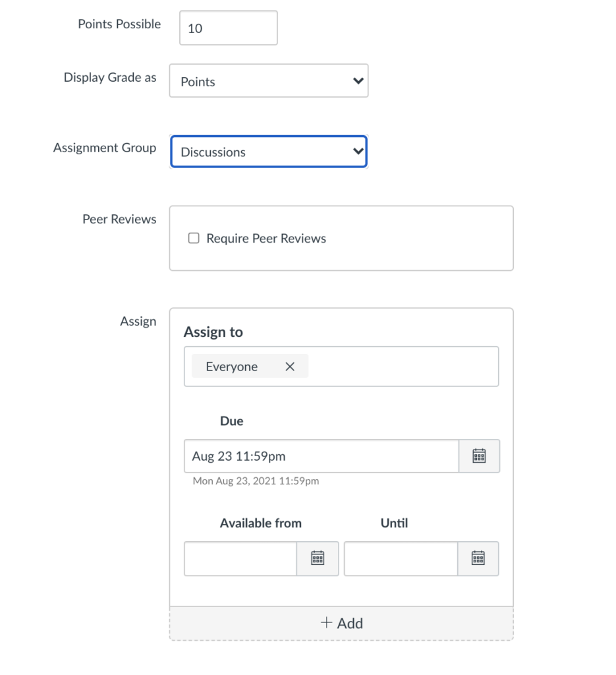Open the Until date calendar picker
The height and width of the screenshot is (675, 616).
(478, 559)
